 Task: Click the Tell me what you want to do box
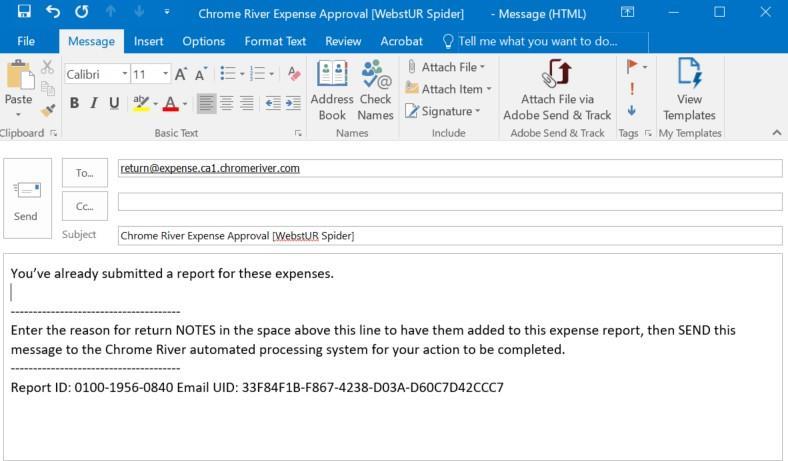(x=544, y=41)
